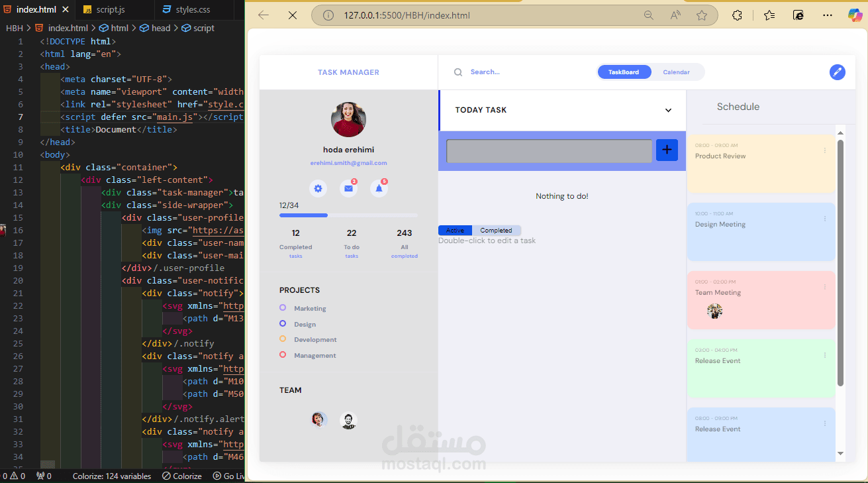Go back in the browser
The height and width of the screenshot is (483, 868).
pyautogui.click(x=264, y=15)
